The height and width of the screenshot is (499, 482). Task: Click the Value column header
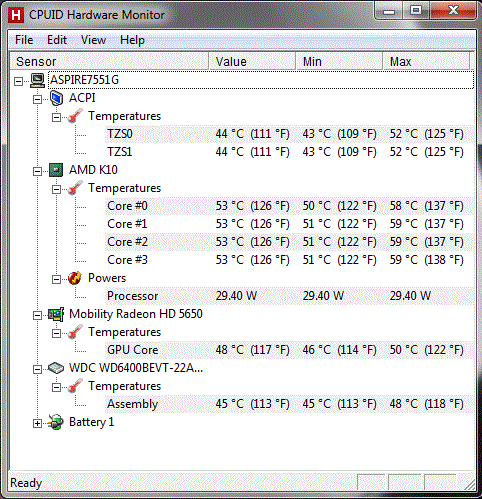point(252,61)
